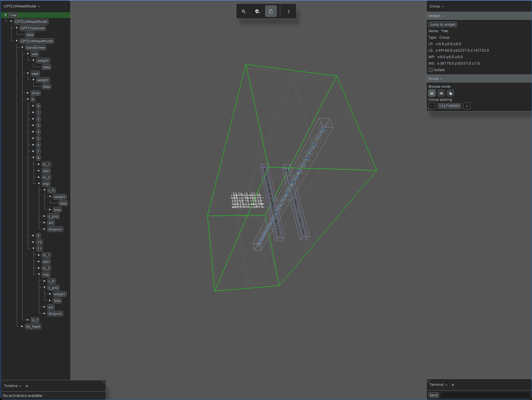
Task: Close the Timeline panel with its X
Action: 27,386
